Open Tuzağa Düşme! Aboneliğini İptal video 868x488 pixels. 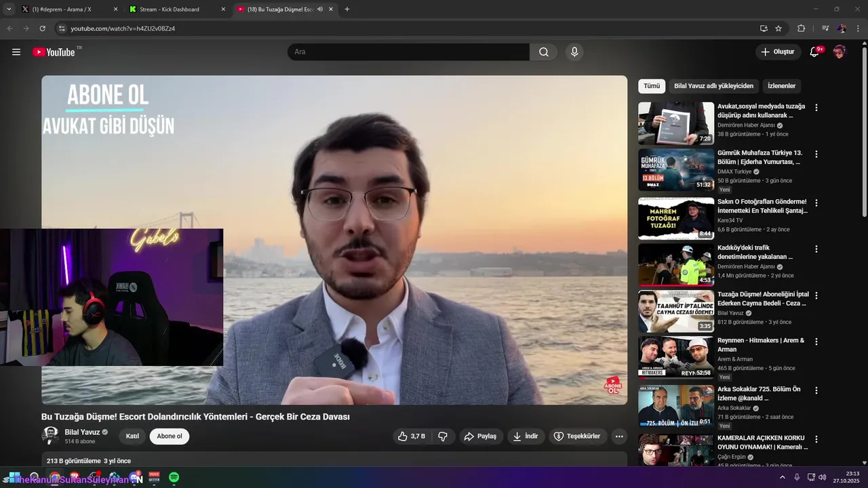(x=763, y=299)
